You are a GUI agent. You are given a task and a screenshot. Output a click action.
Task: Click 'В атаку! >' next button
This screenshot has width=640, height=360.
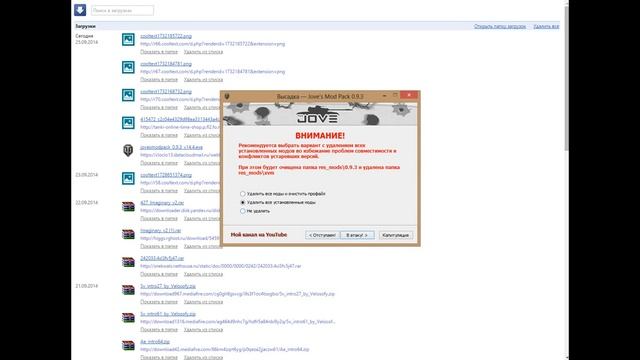pos(357,235)
